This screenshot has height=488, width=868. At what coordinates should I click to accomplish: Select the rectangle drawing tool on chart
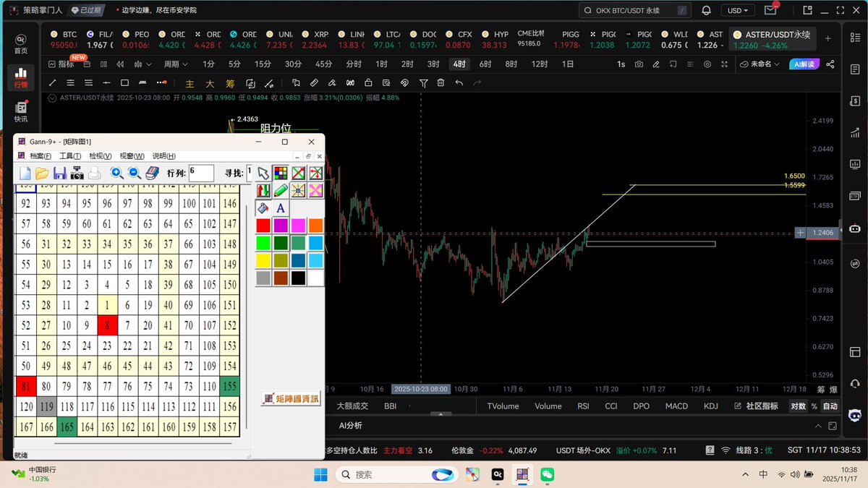click(124, 83)
